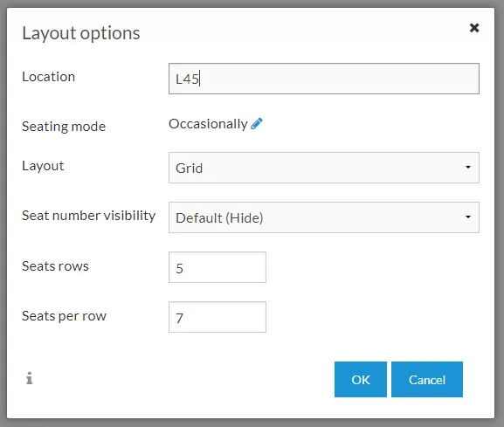This screenshot has width=504, height=427.
Task: Click the Occasionally seating mode text
Action: [x=208, y=124]
